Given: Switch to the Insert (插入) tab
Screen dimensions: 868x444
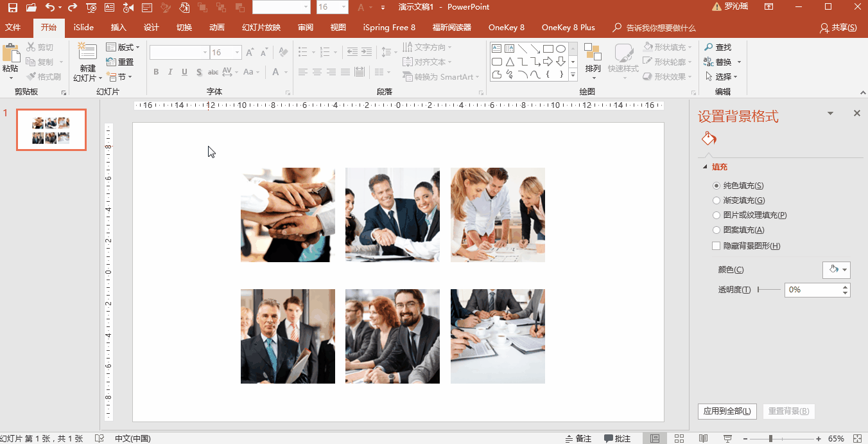Looking at the screenshot, I should pyautogui.click(x=119, y=28).
